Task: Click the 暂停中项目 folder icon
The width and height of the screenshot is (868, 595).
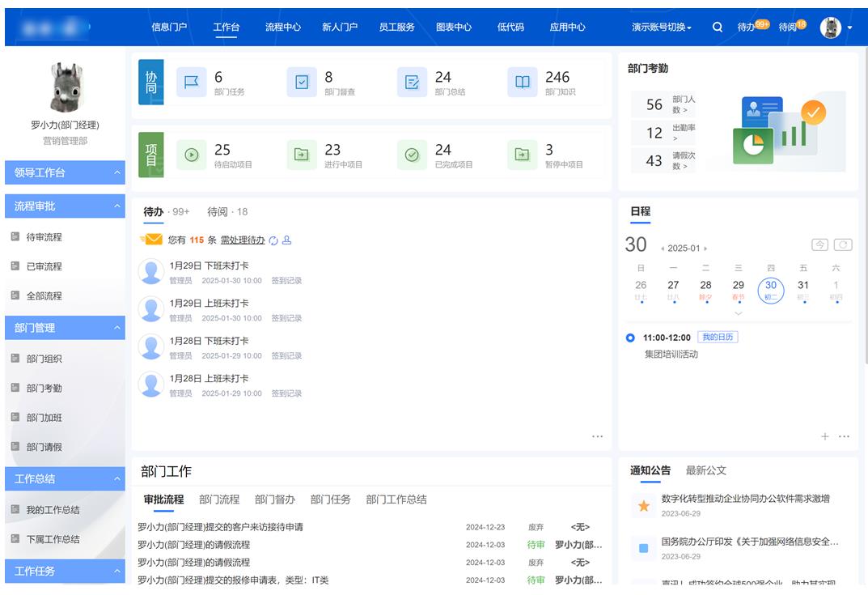Action: [x=522, y=155]
